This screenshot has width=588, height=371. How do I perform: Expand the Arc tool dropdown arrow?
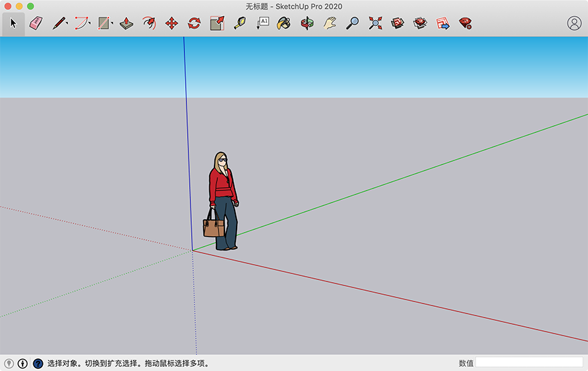coord(90,23)
